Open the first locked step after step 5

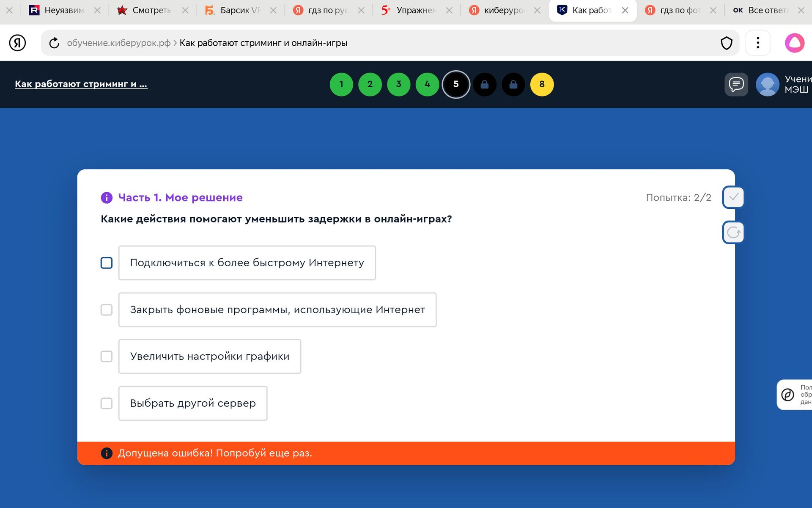pos(485,84)
